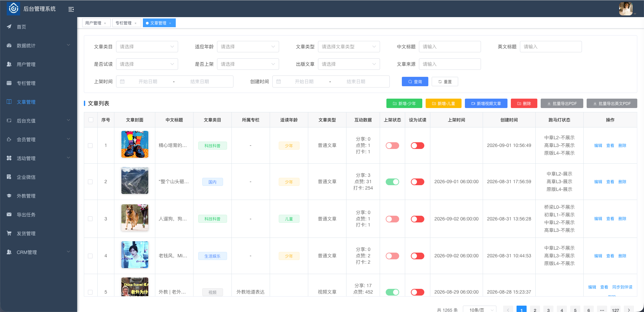
Task: Toggle 设为试读 switch for article 1
Action: (418, 146)
